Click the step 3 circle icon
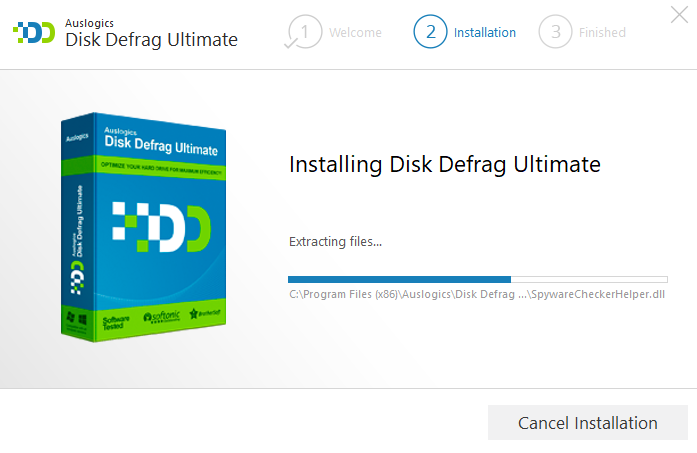The width and height of the screenshot is (697, 453). pyautogui.click(x=555, y=32)
